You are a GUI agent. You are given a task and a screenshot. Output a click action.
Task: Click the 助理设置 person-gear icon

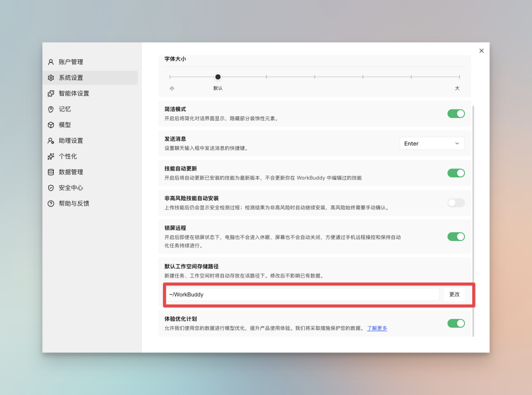51,141
